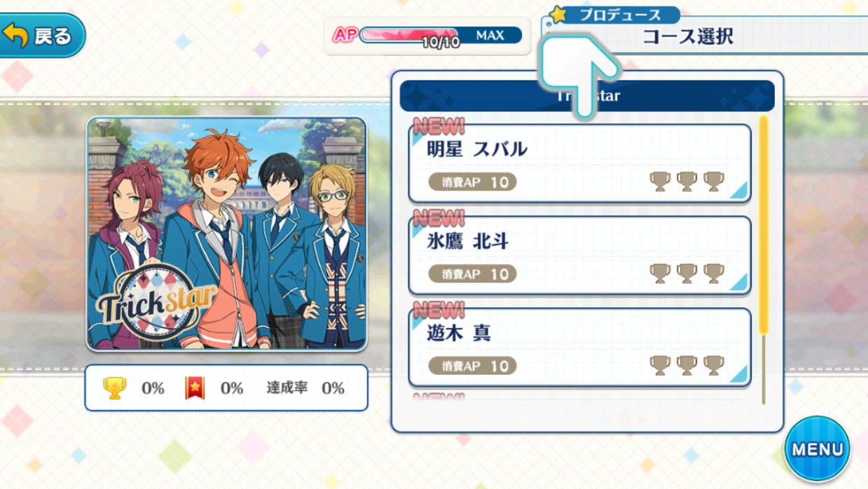
Task: Click middle trophy on 遊木 真 row
Action: tap(687, 366)
